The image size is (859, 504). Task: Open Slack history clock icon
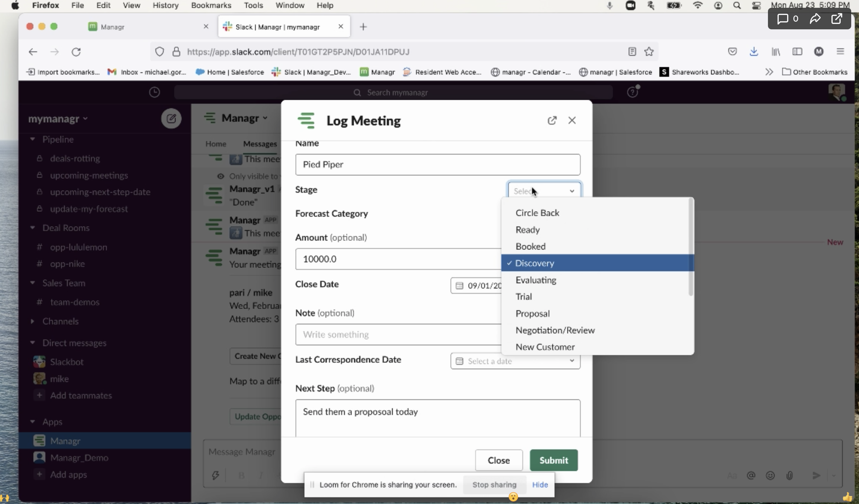[x=155, y=92]
